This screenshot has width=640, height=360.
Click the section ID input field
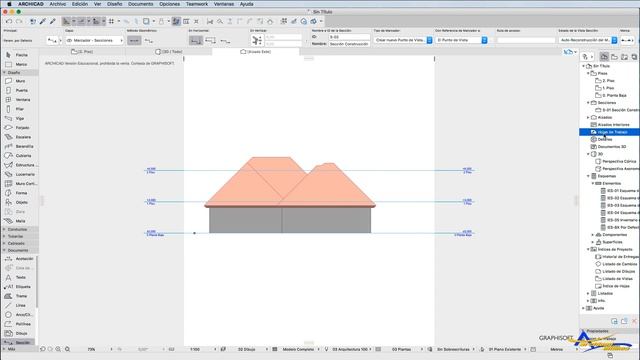[349, 37]
